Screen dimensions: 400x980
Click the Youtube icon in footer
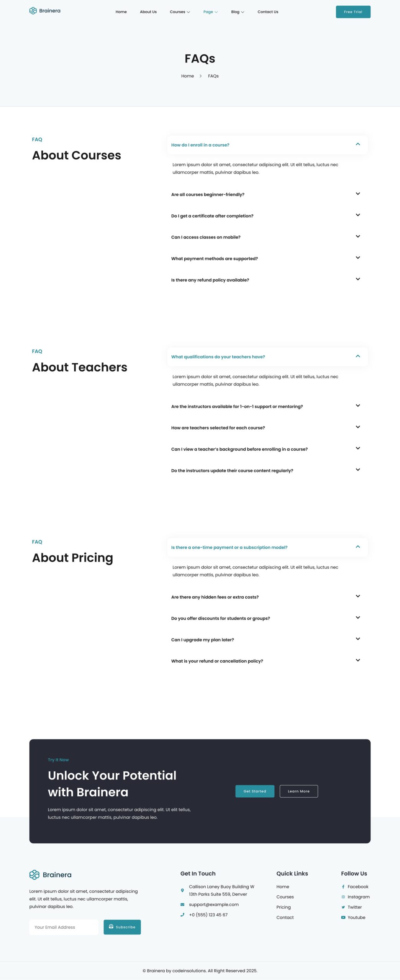pos(343,918)
